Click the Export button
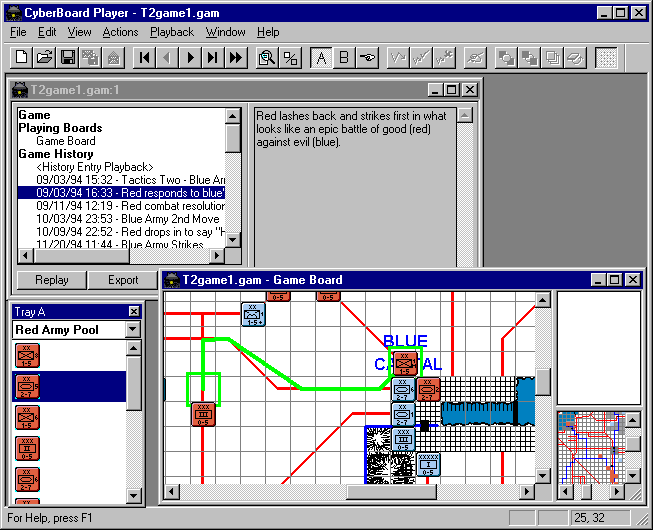 [x=123, y=280]
